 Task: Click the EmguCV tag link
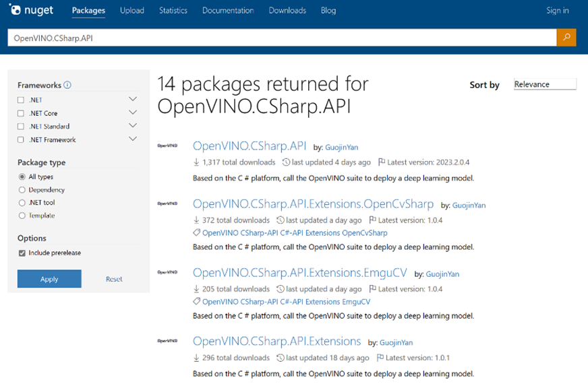pos(356,302)
